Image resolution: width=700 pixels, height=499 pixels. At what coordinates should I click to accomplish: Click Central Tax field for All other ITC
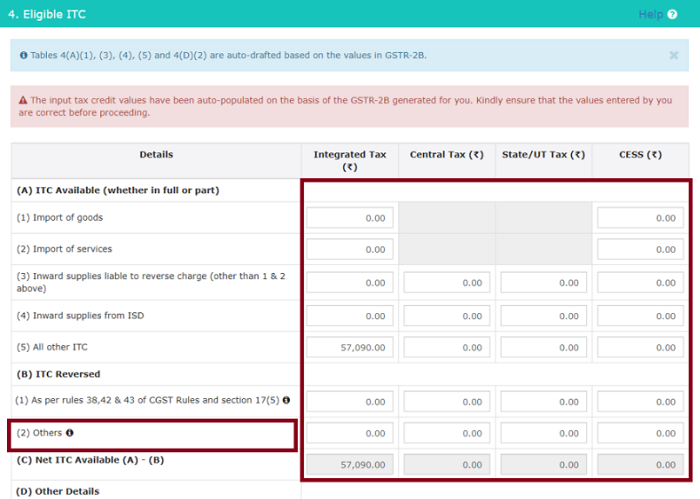click(x=446, y=347)
